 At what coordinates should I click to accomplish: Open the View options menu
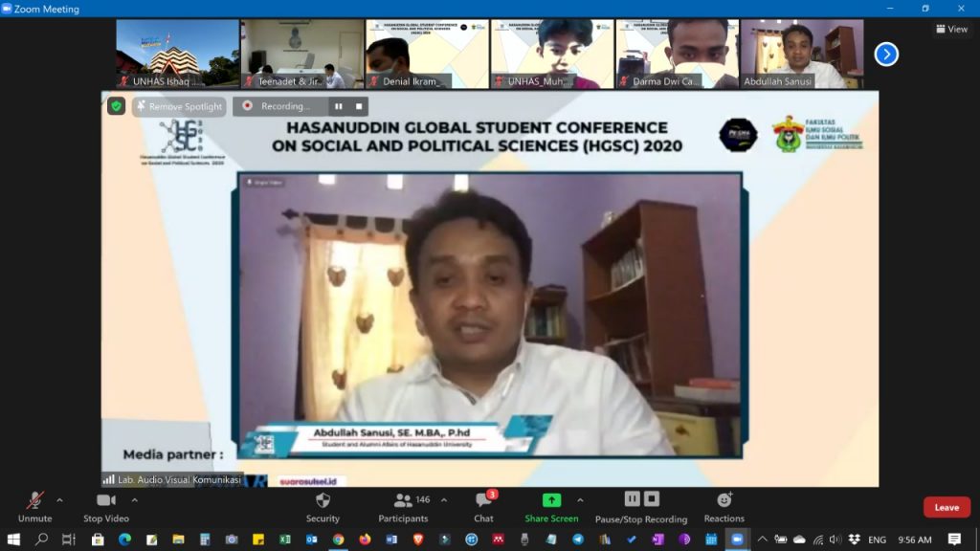point(951,29)
